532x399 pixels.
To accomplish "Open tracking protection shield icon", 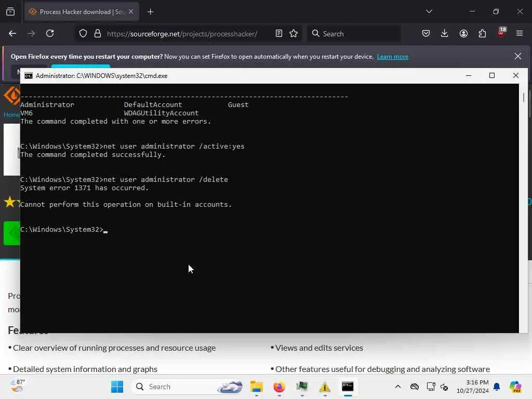I will pos(83,33).
